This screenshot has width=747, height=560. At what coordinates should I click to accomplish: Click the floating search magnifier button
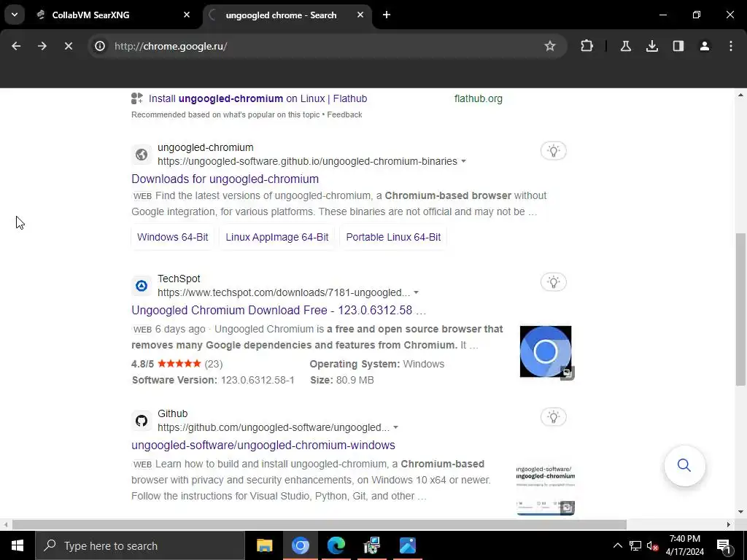[x=684, y=465]
